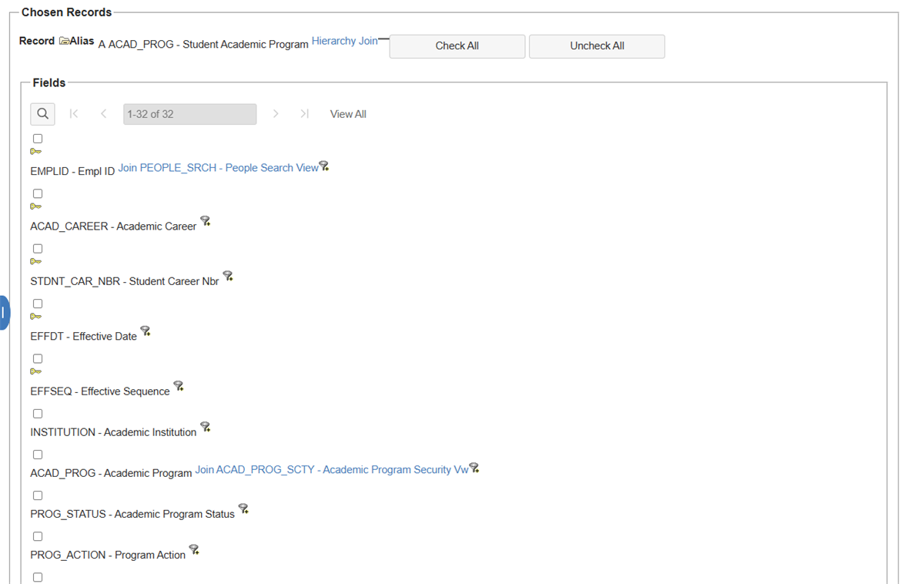The image size is (924, 584).
Task: Select INSTITUTION - Academic Institution label
Action: click(x=113, y=432)
